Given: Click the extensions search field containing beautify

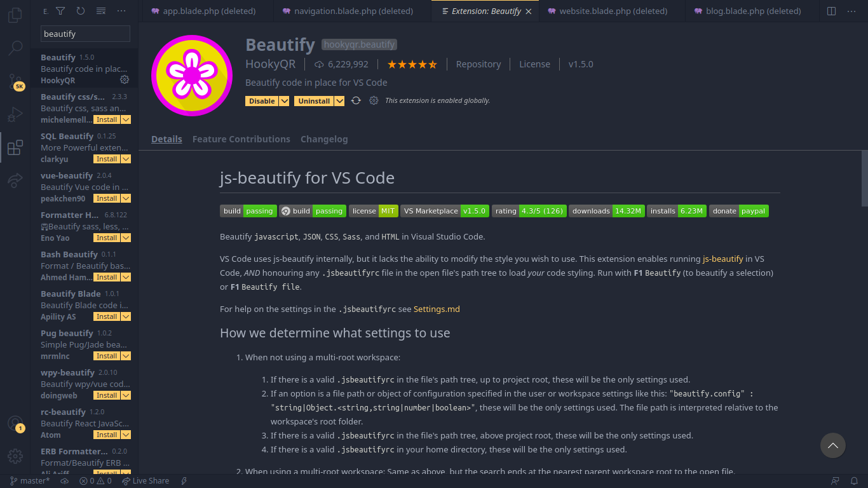Looking at the screenshot, I should pos(85,34).
